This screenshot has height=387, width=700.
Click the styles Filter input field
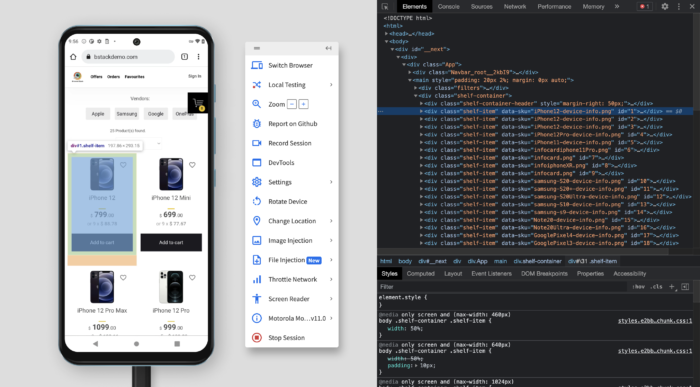tap(502, 287)
